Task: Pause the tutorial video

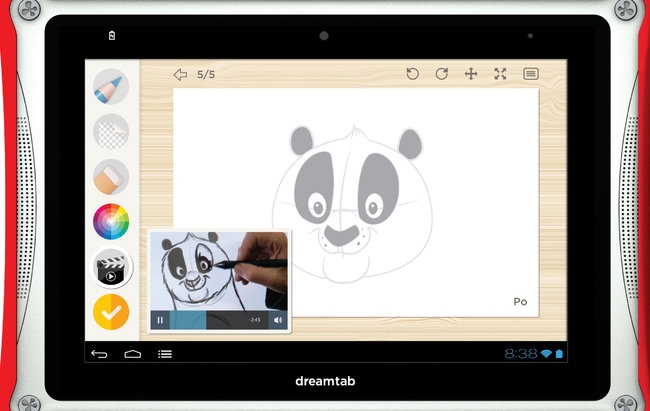Action: [x=160, y=320]
